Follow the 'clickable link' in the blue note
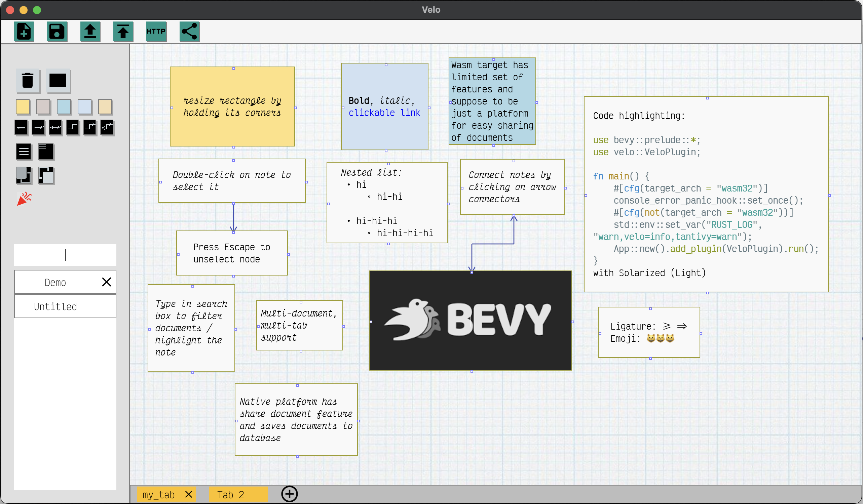The width and height of the screenshot is (863, 504). (x=384, y=113)
